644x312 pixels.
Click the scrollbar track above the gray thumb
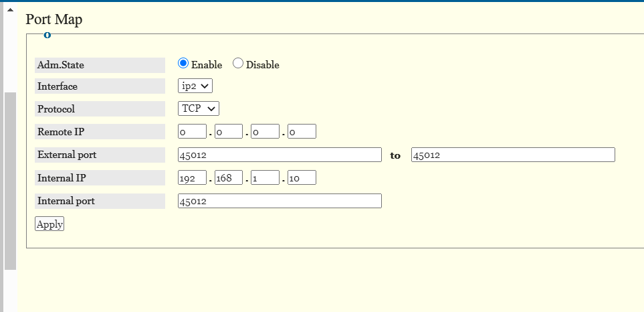(x=9, y=54)
